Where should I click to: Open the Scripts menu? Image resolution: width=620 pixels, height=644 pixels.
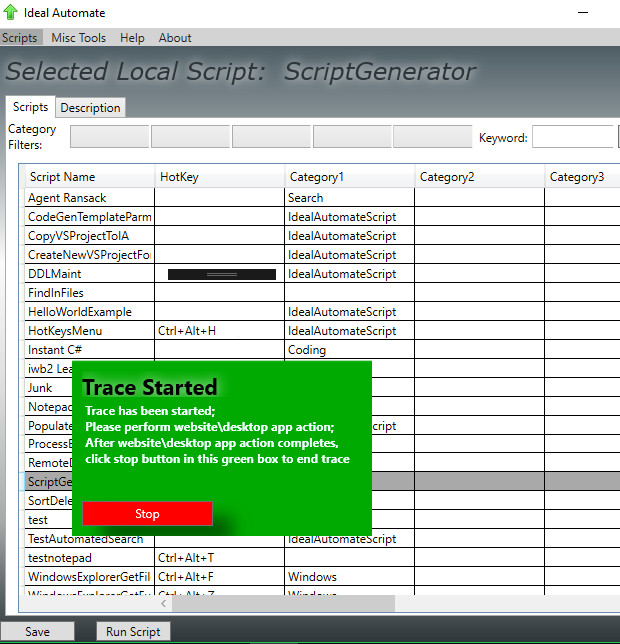tap(20, 38)
